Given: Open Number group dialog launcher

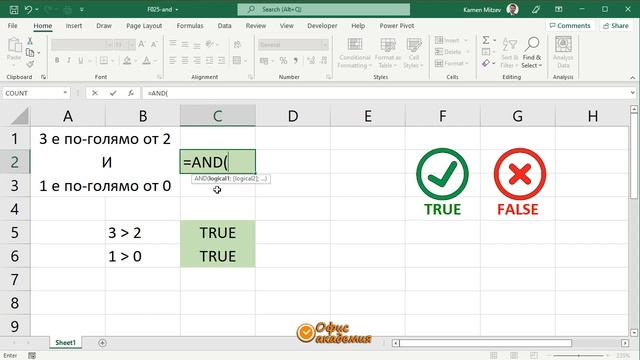Looking at the screenshot, I should (329, 77).
